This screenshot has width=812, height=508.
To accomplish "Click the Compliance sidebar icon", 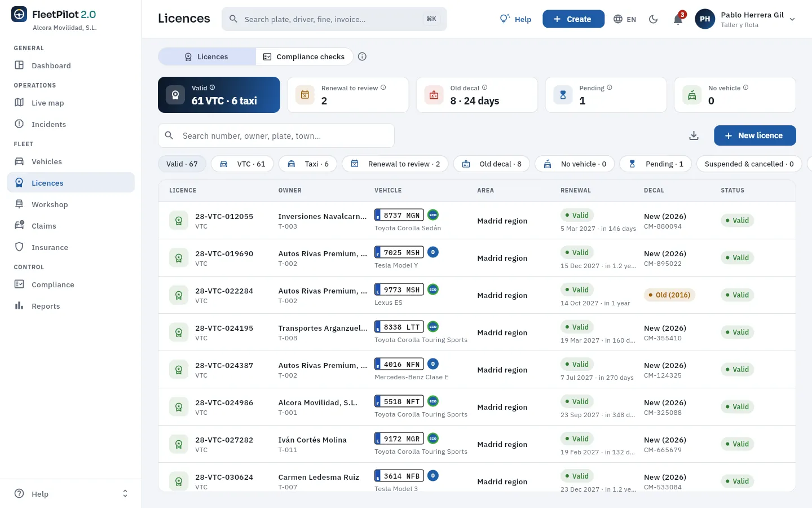I will (19, 284).
